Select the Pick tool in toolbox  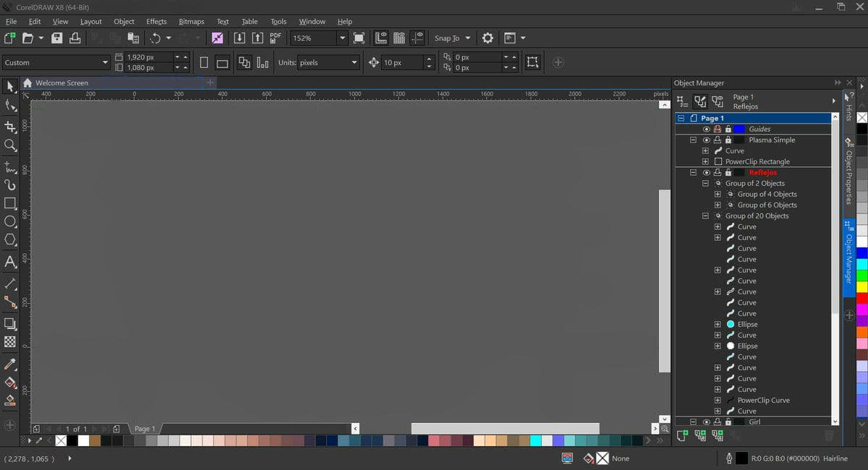point(10,87)
